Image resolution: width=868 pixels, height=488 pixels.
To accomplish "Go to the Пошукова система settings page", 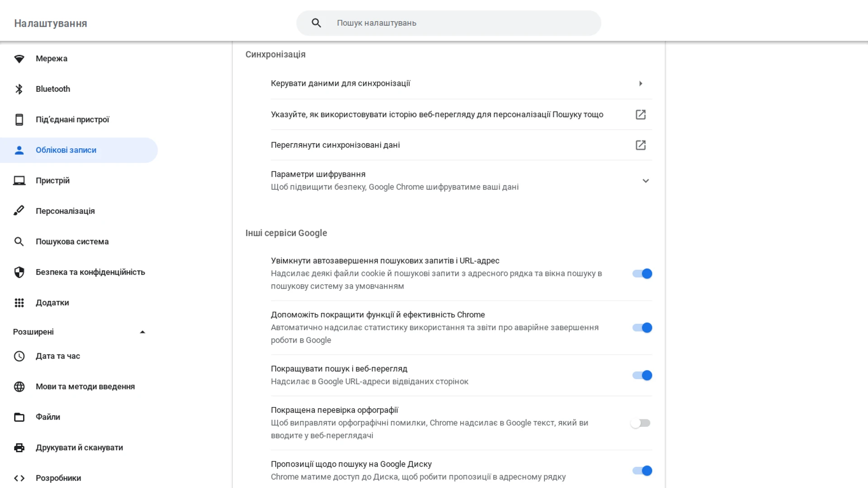I will 72,242.
